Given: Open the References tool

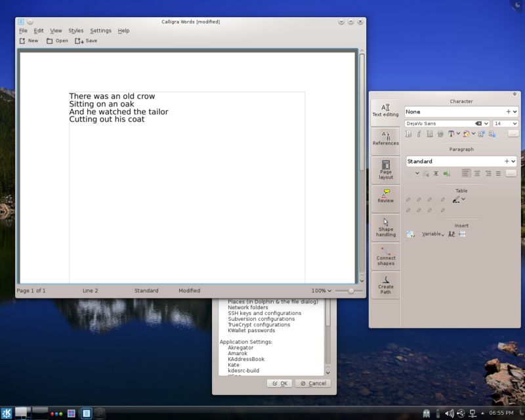Looking at the screenshot, I should tap(385, 140).
